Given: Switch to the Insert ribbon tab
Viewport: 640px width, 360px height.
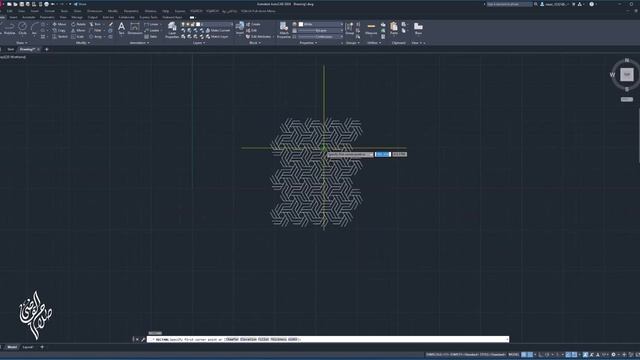Looking at the screenshot, I should (x=13, y=18).
